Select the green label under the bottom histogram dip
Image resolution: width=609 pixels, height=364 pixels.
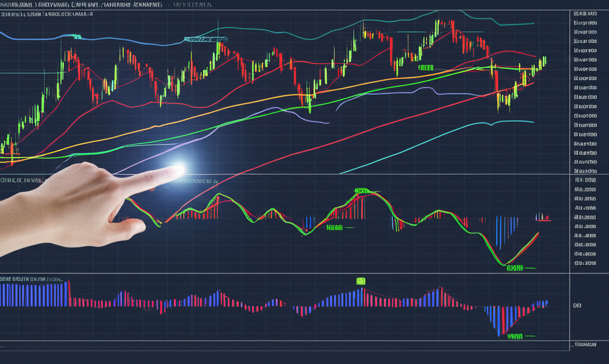515,337
